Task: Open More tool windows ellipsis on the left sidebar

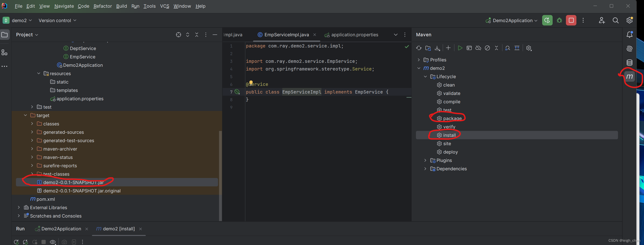Action: 4,66
